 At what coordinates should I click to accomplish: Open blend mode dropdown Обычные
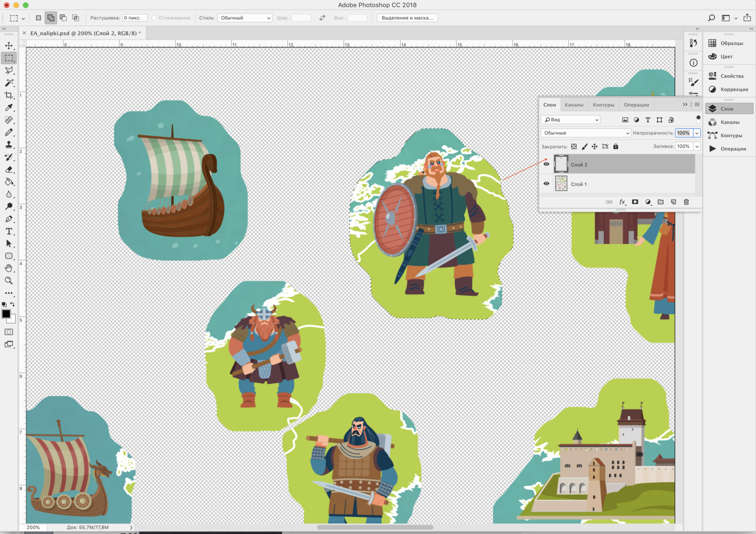[586, 133]
